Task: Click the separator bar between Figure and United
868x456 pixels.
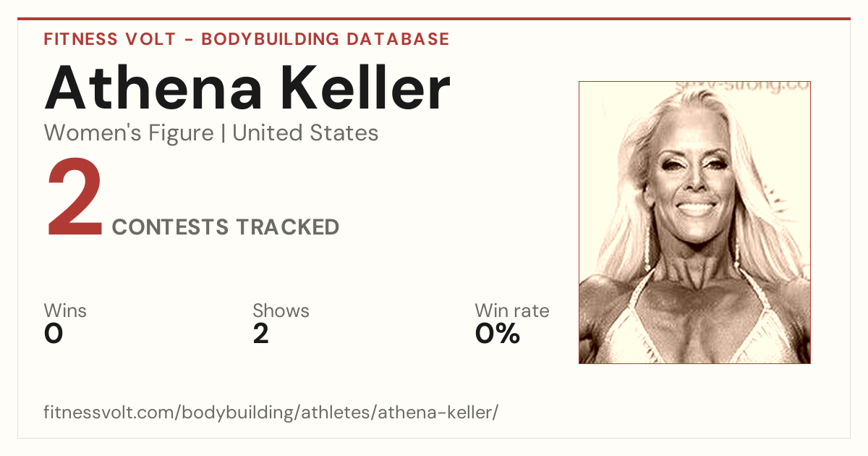Action: [223, 134]
